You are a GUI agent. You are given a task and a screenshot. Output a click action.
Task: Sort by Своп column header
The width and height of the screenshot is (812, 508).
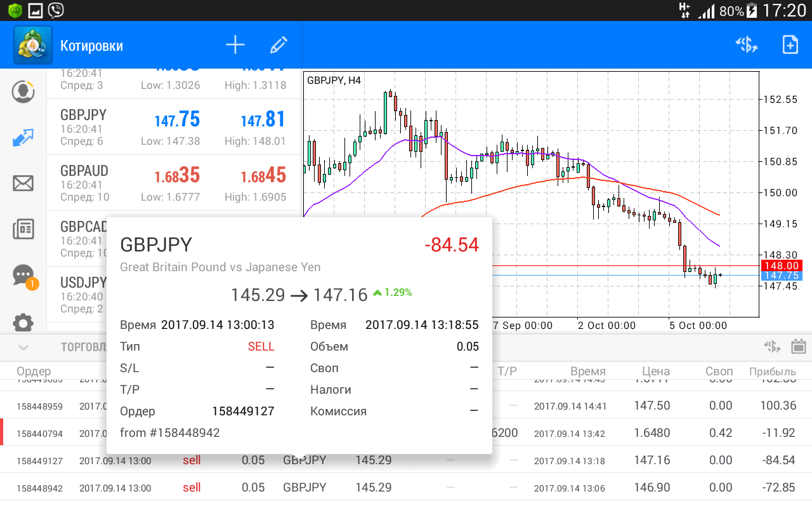pos(719,371)
